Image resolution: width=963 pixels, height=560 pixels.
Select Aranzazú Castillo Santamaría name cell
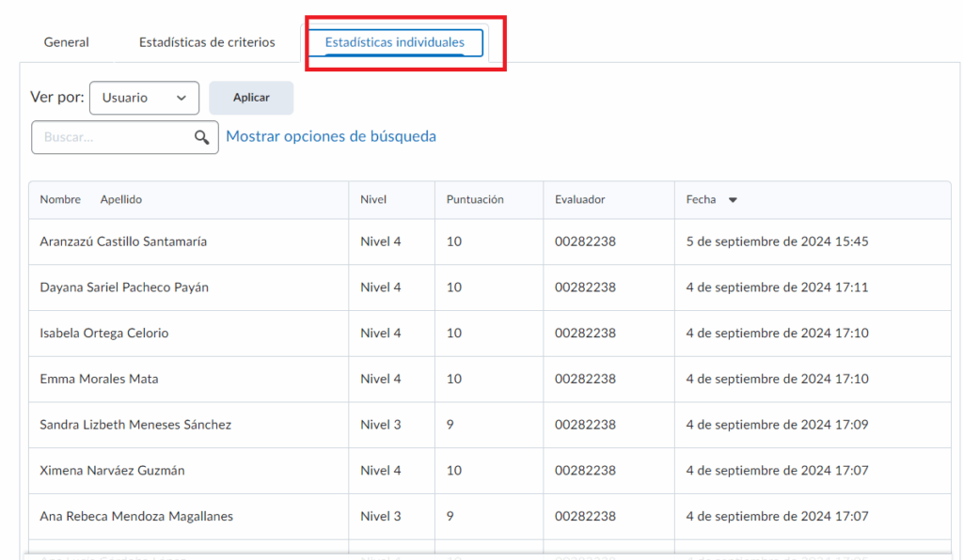(x=123, y=241)
